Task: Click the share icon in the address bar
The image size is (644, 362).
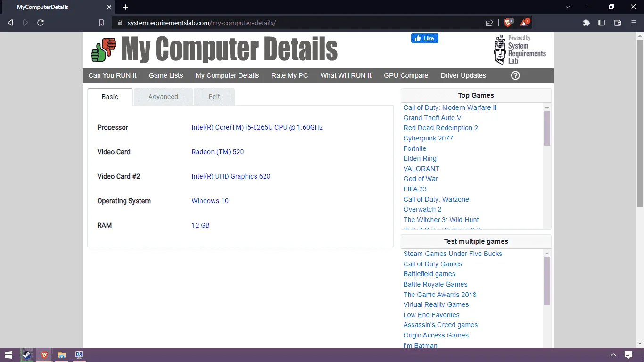Action: point(489,23)
